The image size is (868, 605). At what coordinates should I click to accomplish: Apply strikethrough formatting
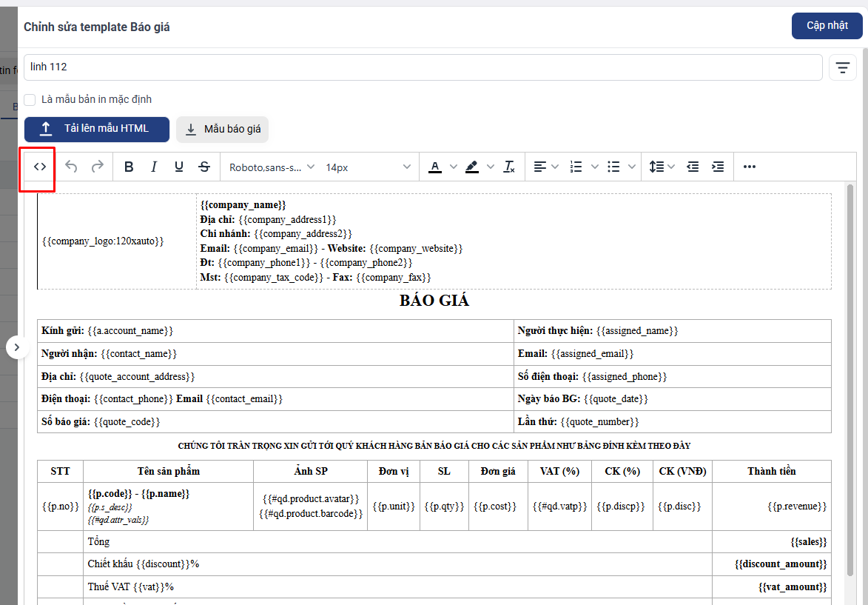tap(204, 167)
